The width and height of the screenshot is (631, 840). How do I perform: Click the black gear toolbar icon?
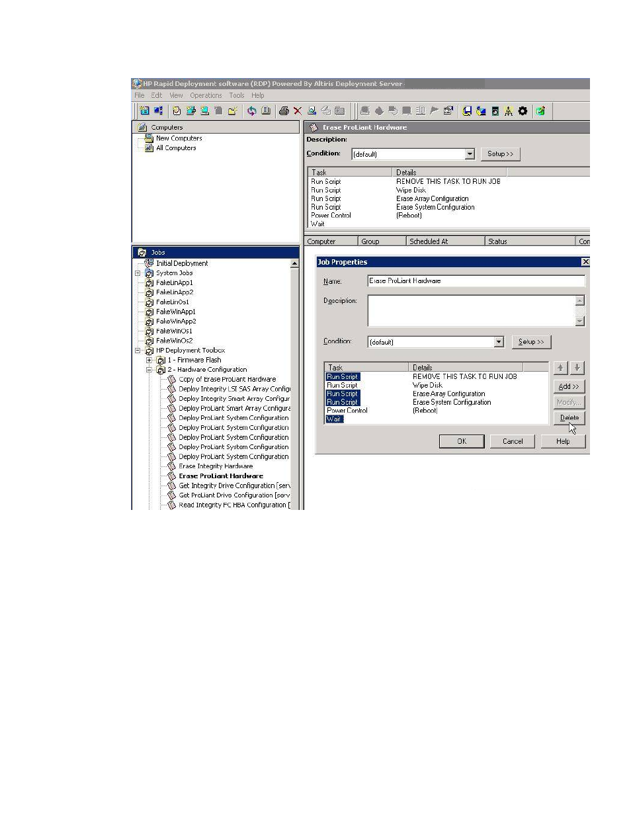523,111
